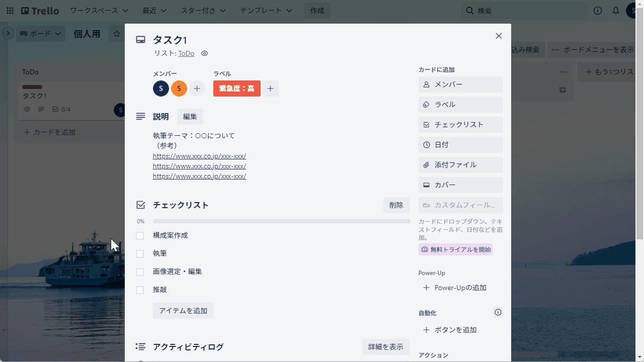Click the template card icon in the list
644x362 pixels.
click(x=562, y=90)
